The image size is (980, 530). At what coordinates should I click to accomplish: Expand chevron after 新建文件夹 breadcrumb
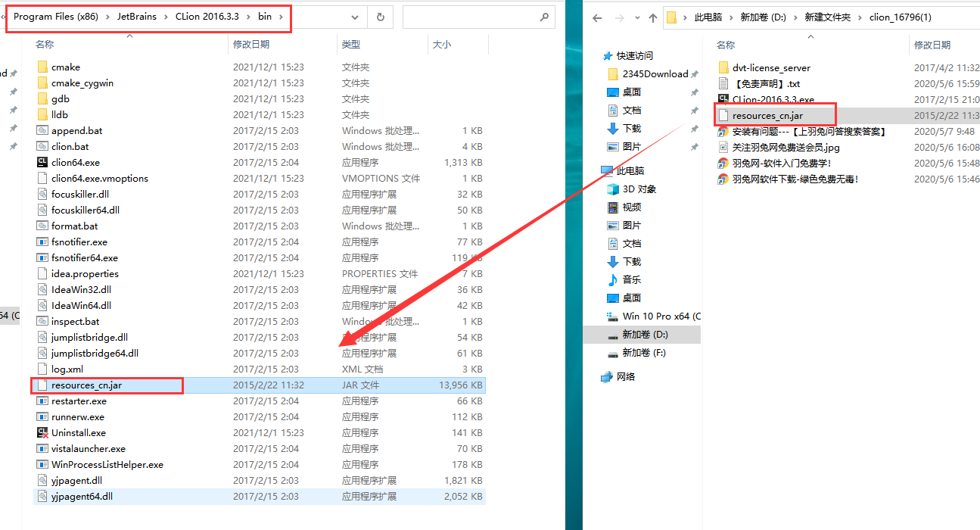[x=860, y=18]
